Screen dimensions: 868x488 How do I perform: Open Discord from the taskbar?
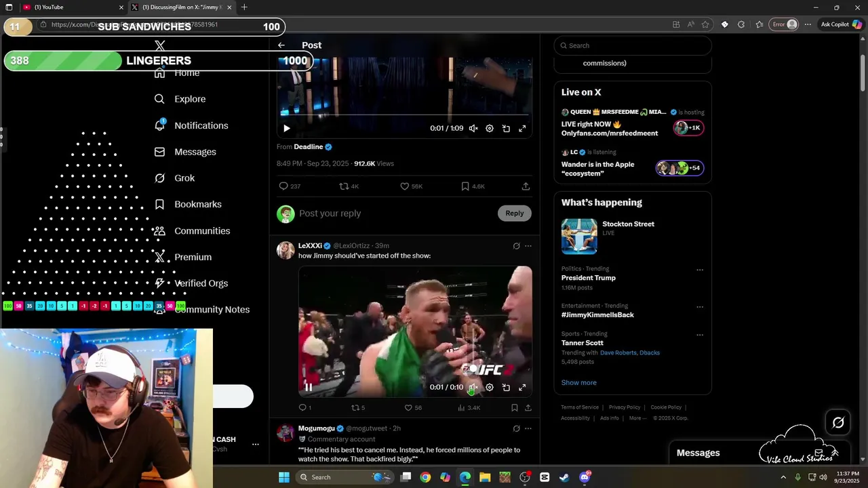(585, 477)
